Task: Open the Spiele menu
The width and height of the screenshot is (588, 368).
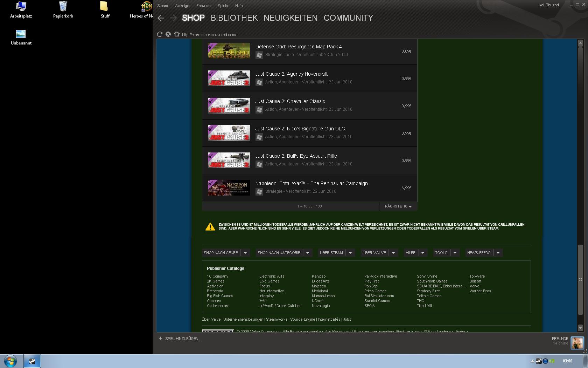Action: [x=223, y=6]
